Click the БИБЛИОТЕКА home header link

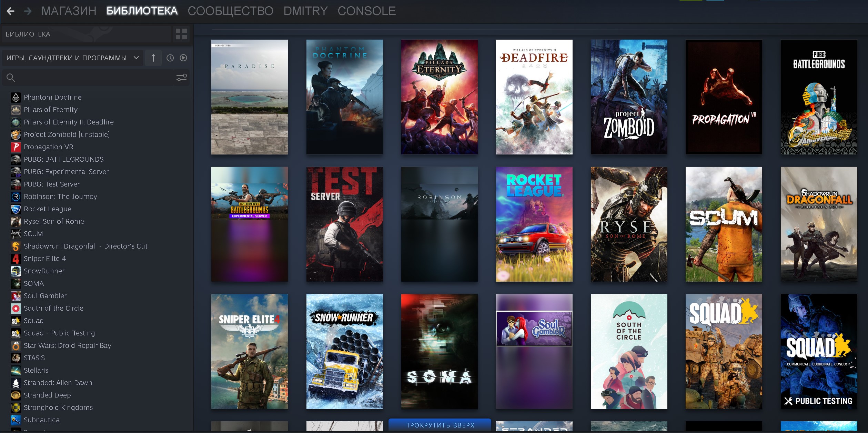(28, 34)
